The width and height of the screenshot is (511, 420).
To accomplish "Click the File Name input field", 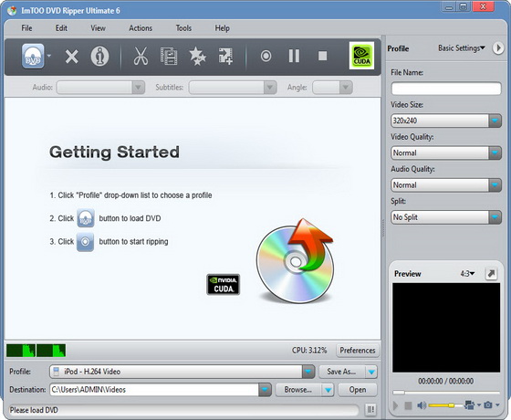I will click(446, 89).
